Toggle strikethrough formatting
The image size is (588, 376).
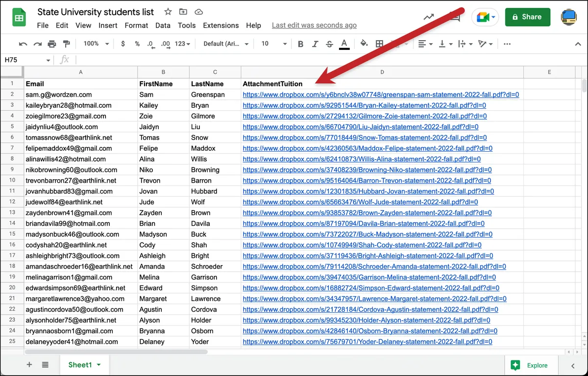tap(329, 44)
